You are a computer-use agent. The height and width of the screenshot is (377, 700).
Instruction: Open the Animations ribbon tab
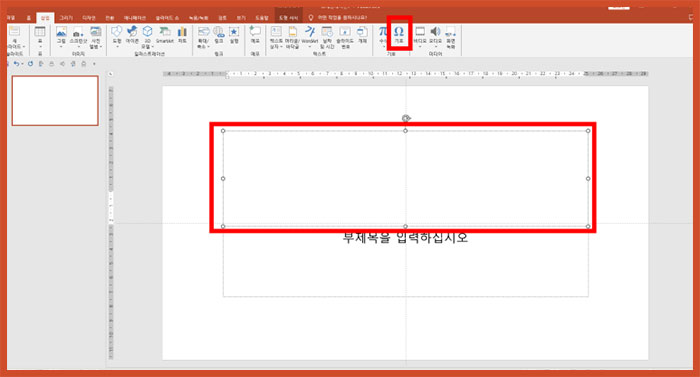135,18
